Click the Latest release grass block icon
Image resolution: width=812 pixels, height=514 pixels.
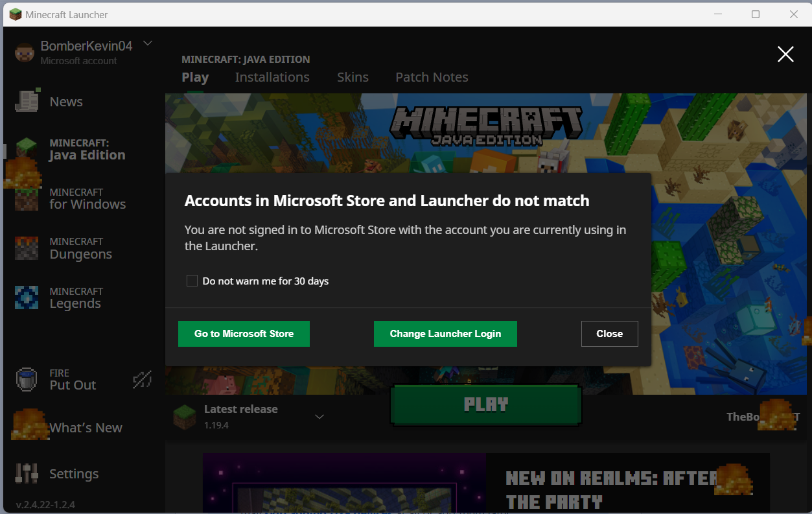click(184, 416)
